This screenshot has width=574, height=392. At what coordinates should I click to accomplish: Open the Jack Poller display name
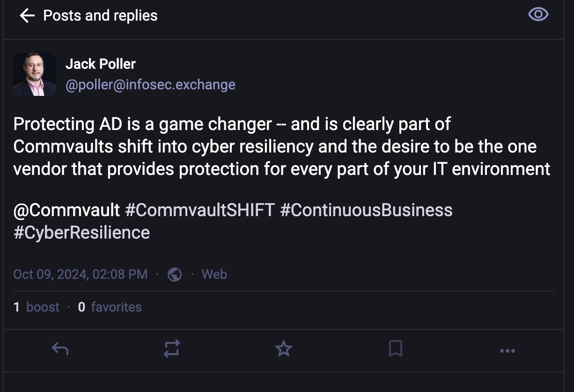tap(100, 64)
